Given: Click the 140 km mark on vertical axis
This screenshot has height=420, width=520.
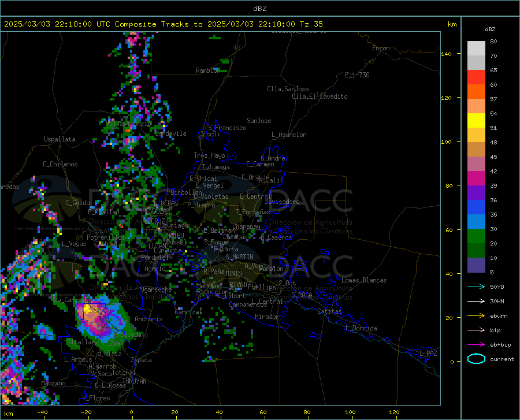Looking at the screenshot, I should (x=447, y=54).
